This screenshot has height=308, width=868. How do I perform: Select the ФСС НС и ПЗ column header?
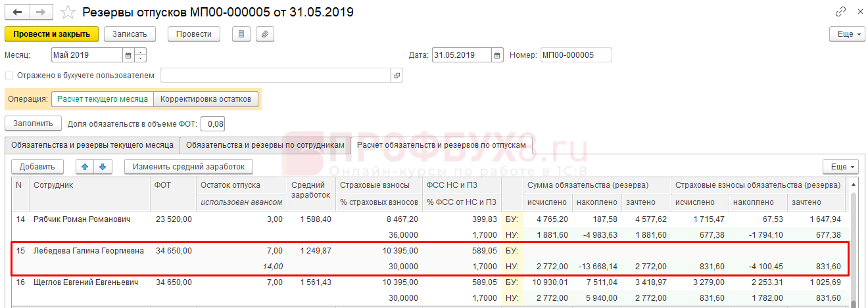[462, 185]
